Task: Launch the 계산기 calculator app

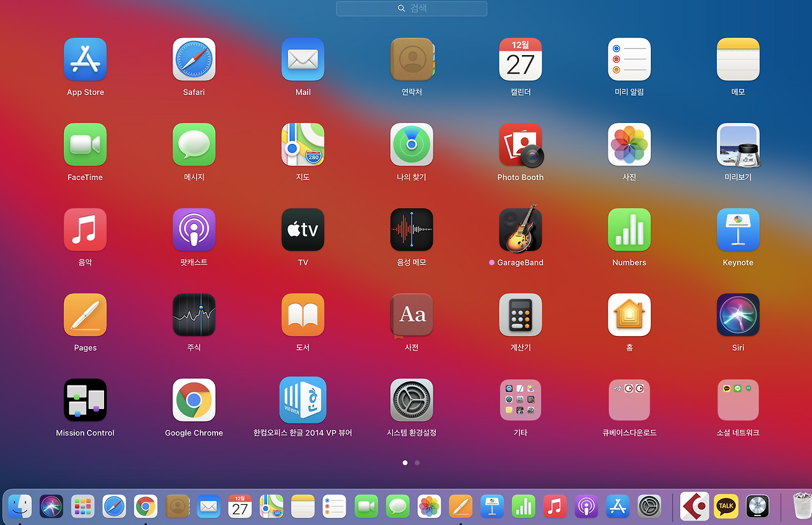Action: (x=520, y=314)
